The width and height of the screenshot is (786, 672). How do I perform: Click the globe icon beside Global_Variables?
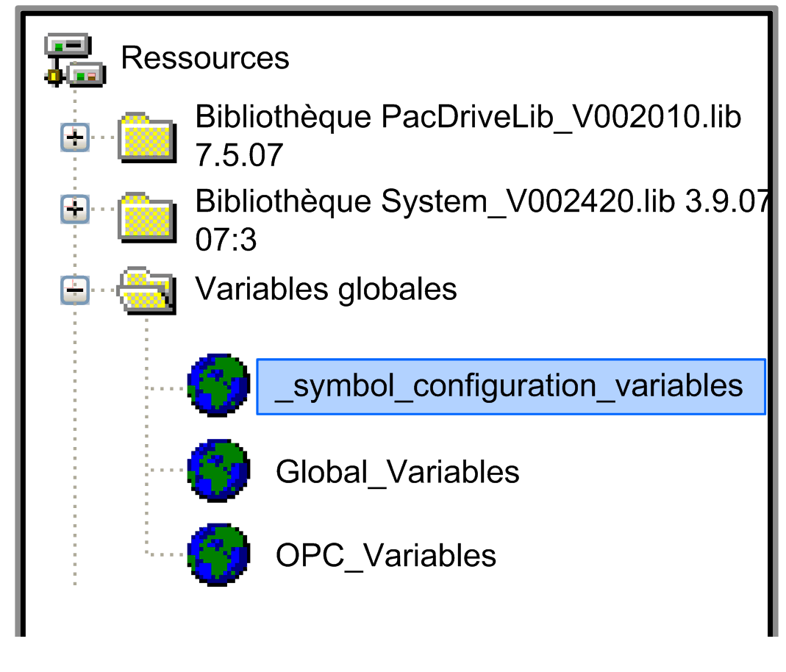click(218, 471)
